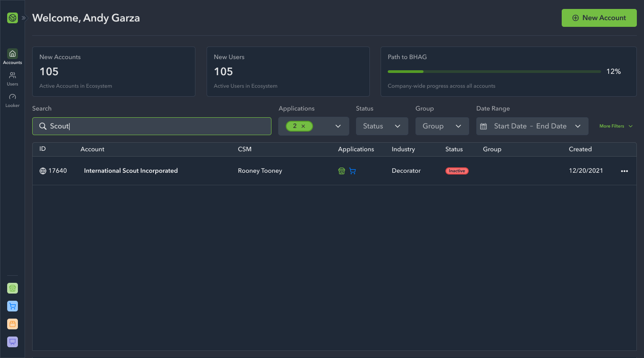The image size is (644, 358).
Task: Open International Scout Incorporated account
Action: 131,171
